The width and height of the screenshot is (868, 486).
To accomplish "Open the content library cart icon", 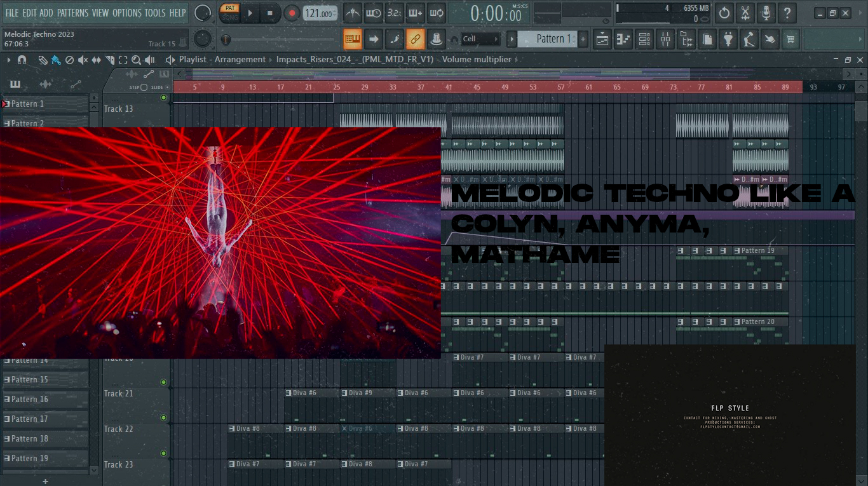I will (x=790, y=39).
